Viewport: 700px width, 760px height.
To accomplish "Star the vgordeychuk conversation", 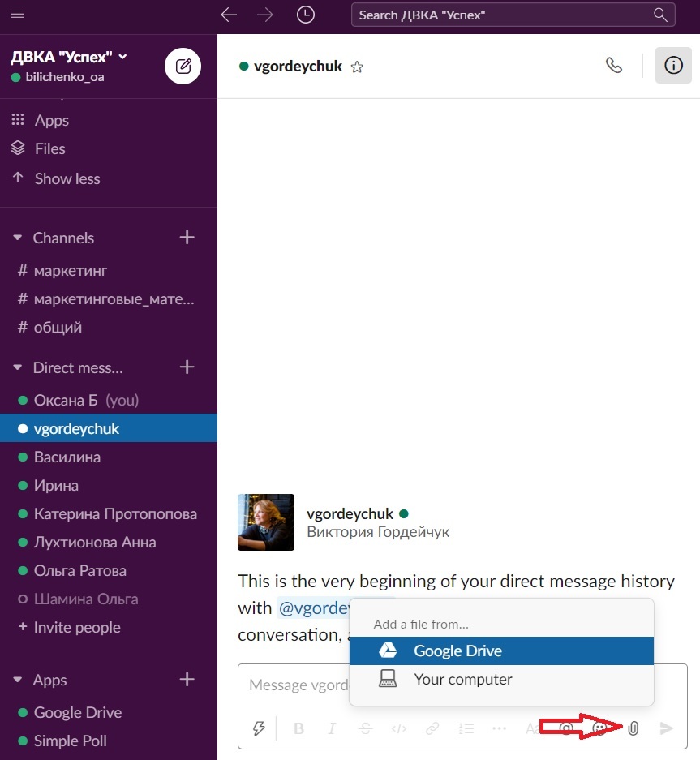I will coord(357,67).
